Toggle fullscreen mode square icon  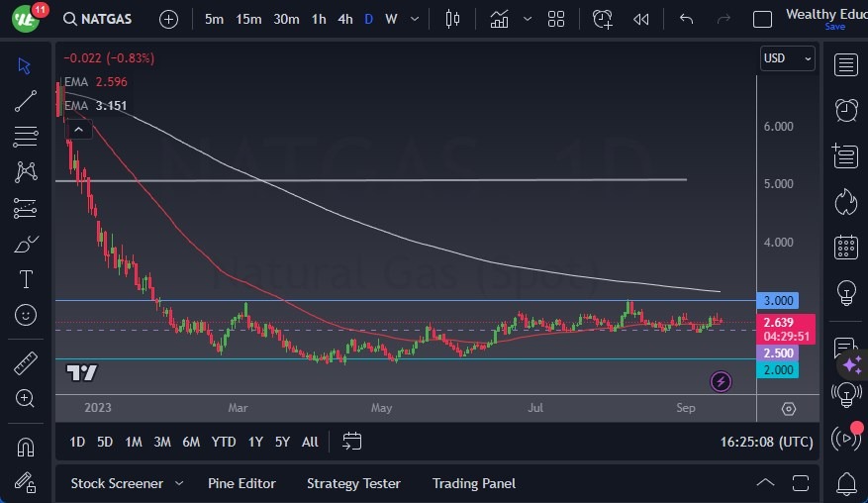coord(762,19)
